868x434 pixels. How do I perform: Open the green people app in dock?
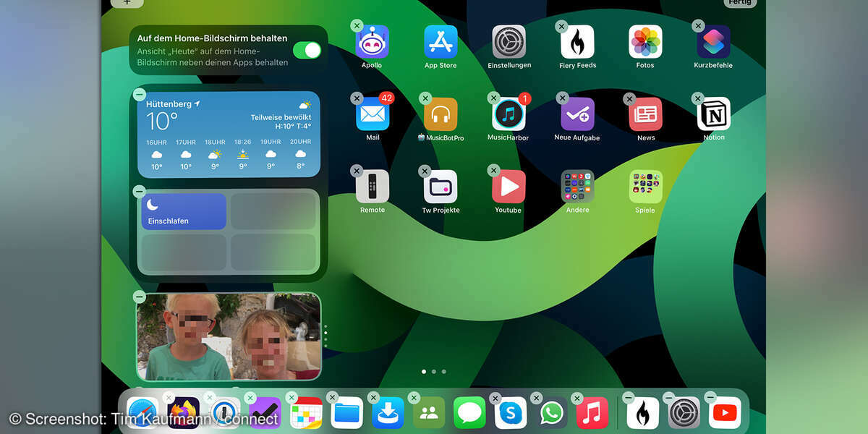[x=429, y=413]
